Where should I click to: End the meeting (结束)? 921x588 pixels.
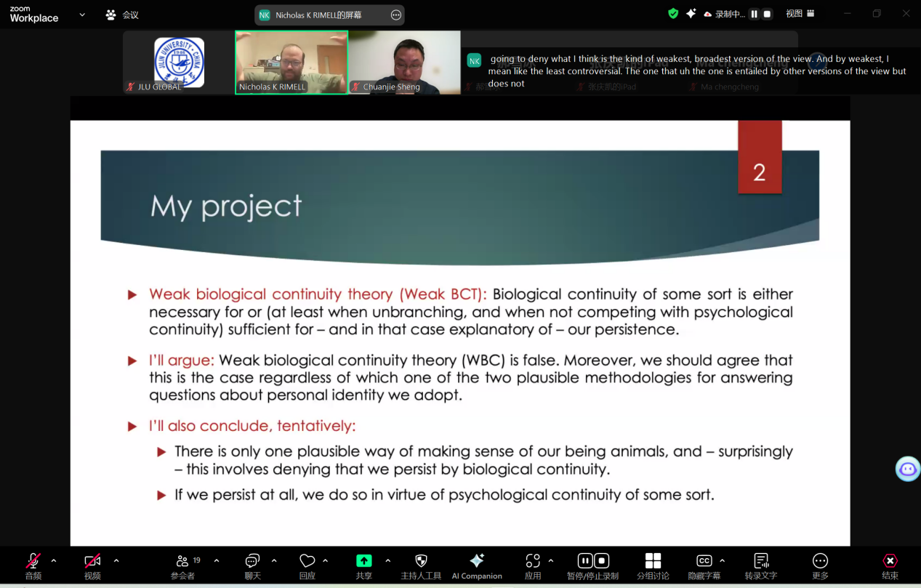click(x=890, y=565)
